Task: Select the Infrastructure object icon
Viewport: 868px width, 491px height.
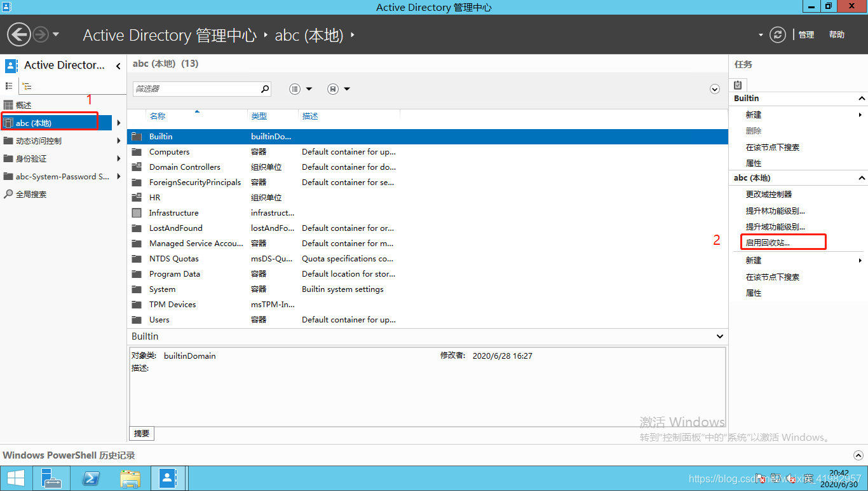Action: click(x=137, y=212)
